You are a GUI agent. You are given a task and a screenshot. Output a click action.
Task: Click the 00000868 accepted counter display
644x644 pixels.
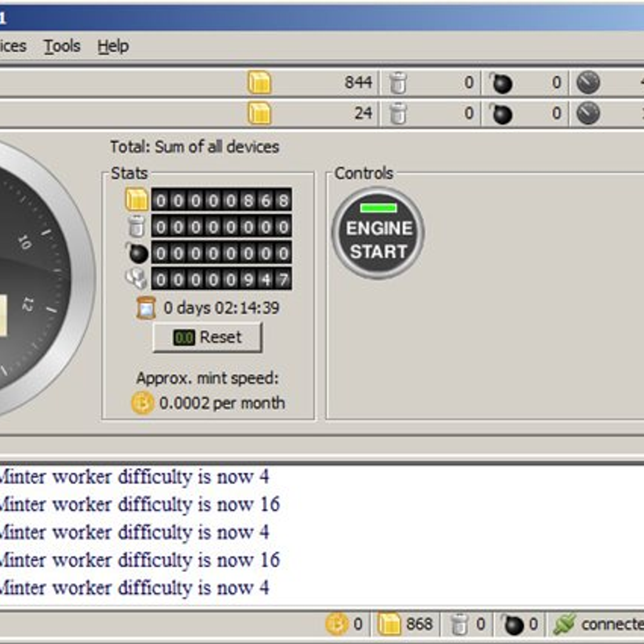[222, 201]
